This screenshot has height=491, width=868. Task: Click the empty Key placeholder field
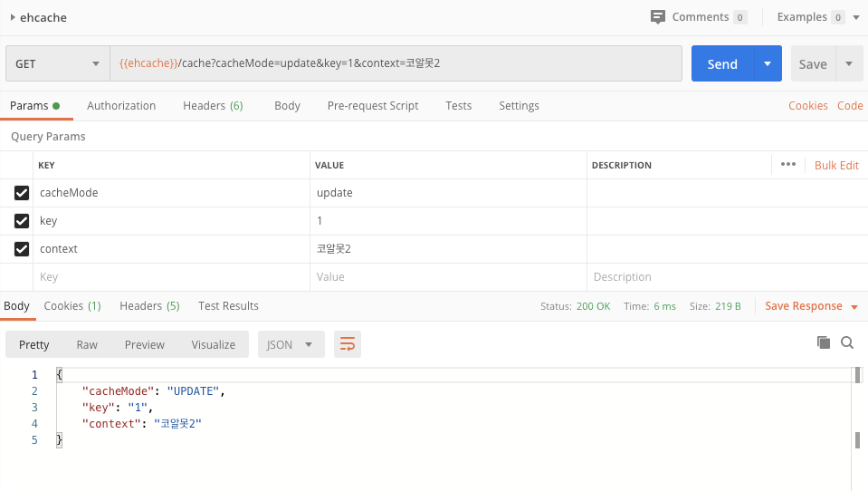(x=171, y=276)
